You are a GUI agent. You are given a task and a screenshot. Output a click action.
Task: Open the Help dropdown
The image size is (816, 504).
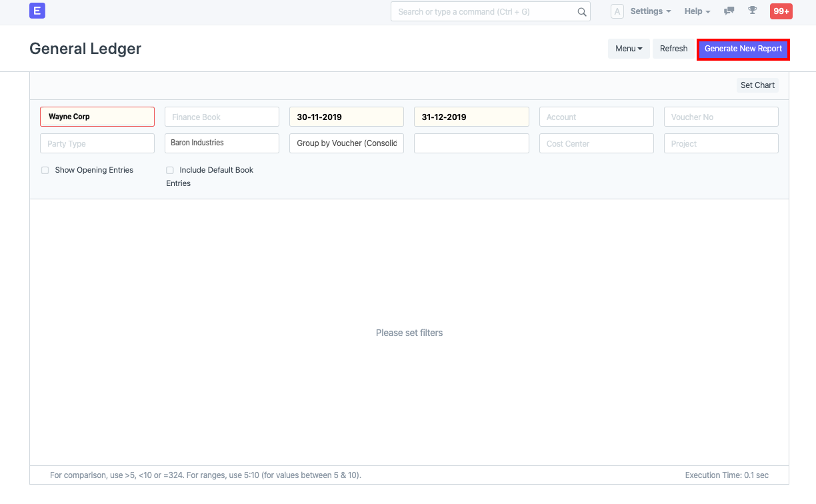click(696, 11)
